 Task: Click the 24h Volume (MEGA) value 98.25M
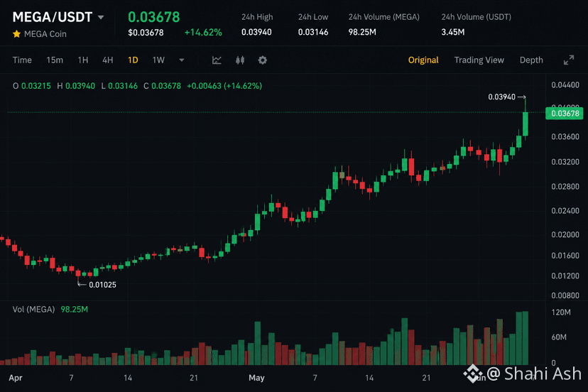pyautogui.click(x=362, y=32)
